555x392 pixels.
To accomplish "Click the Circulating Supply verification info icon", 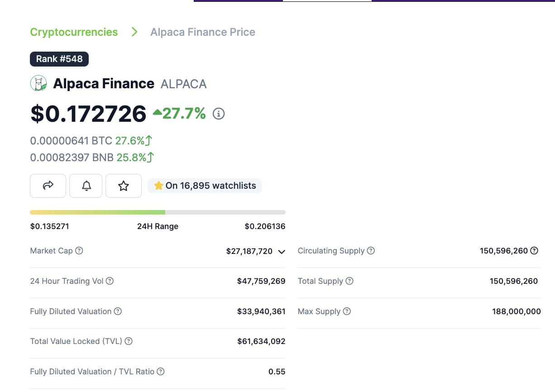I will pyautogui.click(x=535, y=250).
